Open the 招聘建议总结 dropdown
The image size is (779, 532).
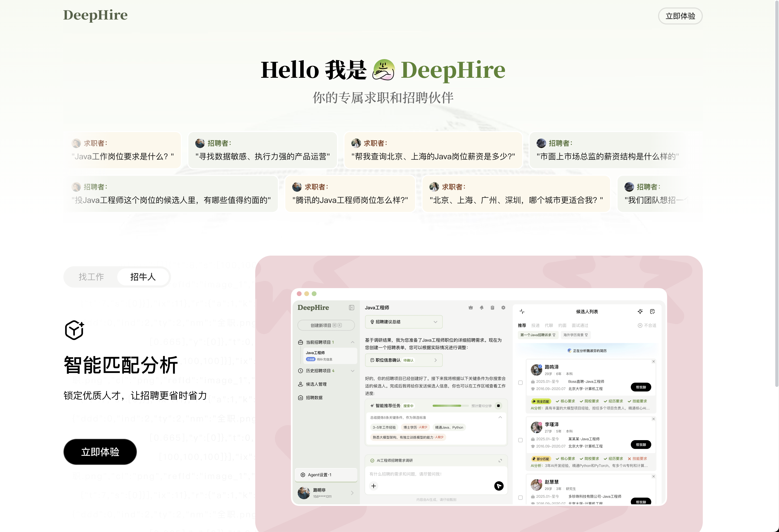[x=404, y=322]
